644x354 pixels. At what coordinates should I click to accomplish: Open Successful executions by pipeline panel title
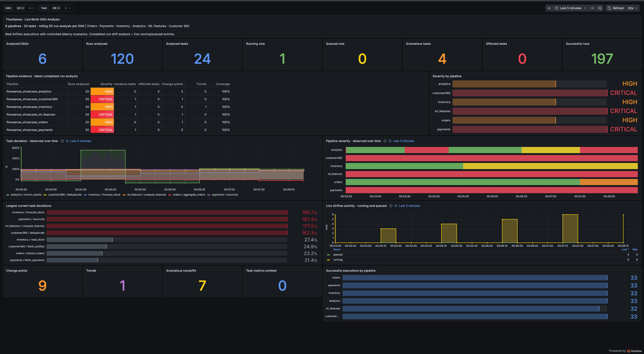coord(351,270)
